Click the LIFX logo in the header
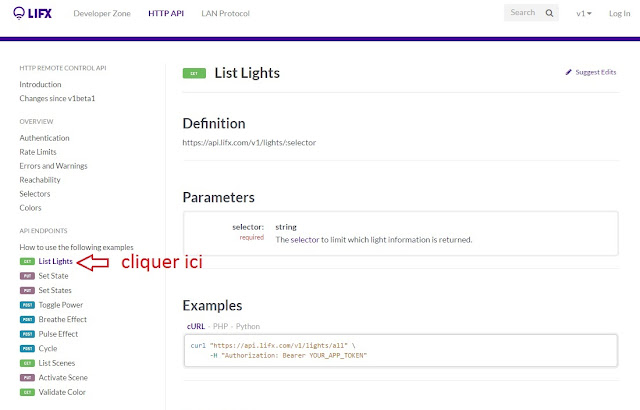Screen dimensions: 640x410 [32, 13]
